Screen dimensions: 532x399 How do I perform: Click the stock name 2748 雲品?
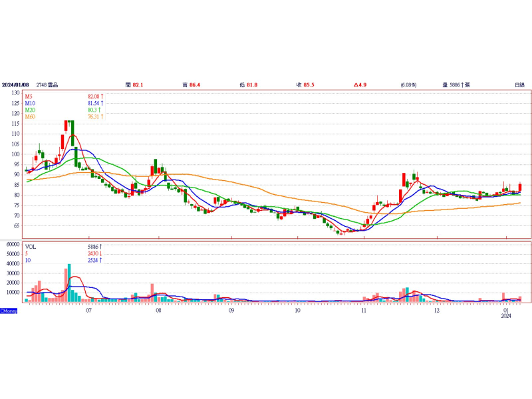(48, 85)
